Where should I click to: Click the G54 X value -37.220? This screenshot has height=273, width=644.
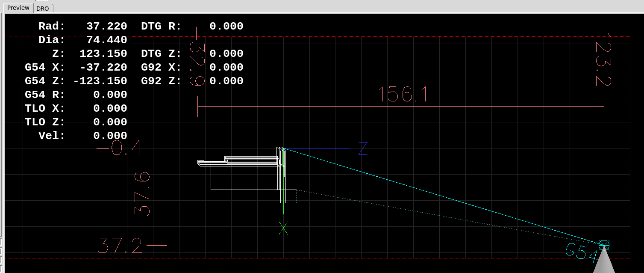[x=103, y=67]
